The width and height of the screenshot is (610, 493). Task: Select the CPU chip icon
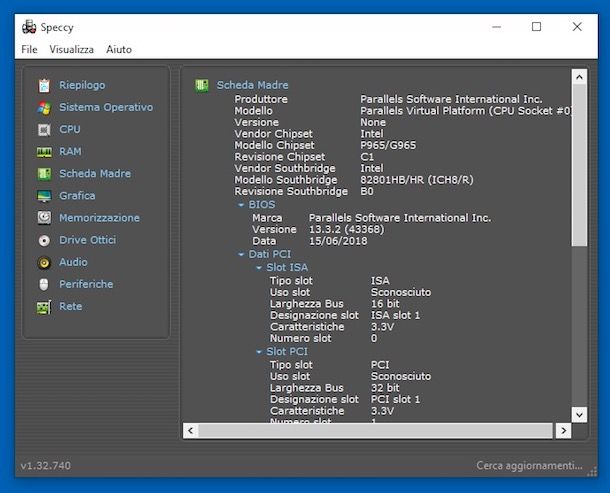[43, 130]
